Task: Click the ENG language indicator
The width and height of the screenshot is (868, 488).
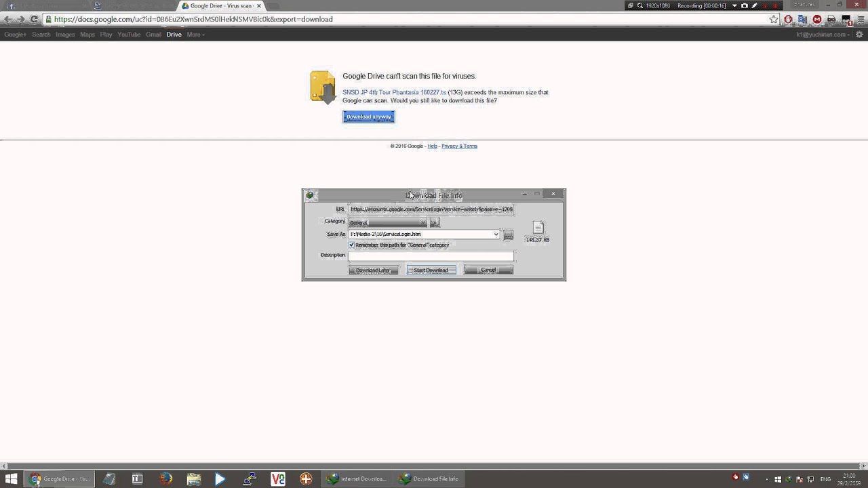Action: pyautogui.click(x=825, y=479)
